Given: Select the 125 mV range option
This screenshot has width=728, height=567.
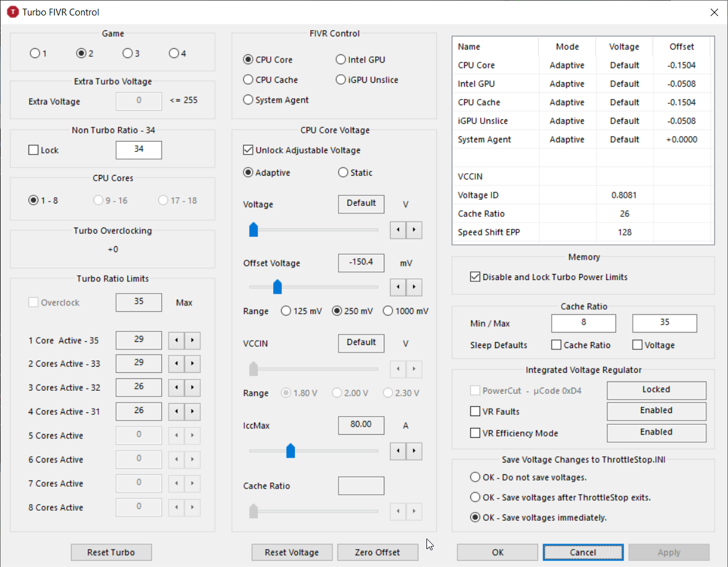Looking at the screenshot, I should (286, 311).
